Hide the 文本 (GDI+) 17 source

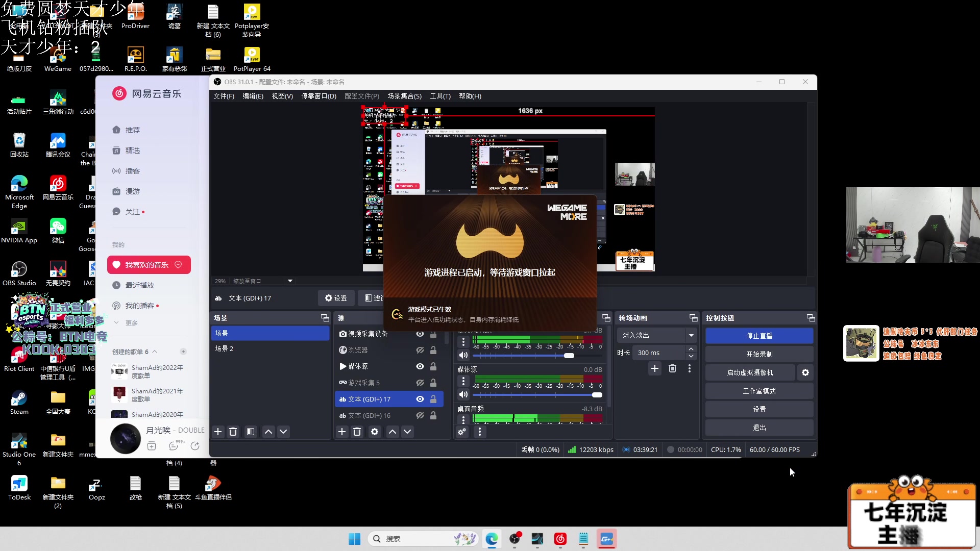(420, 399)
